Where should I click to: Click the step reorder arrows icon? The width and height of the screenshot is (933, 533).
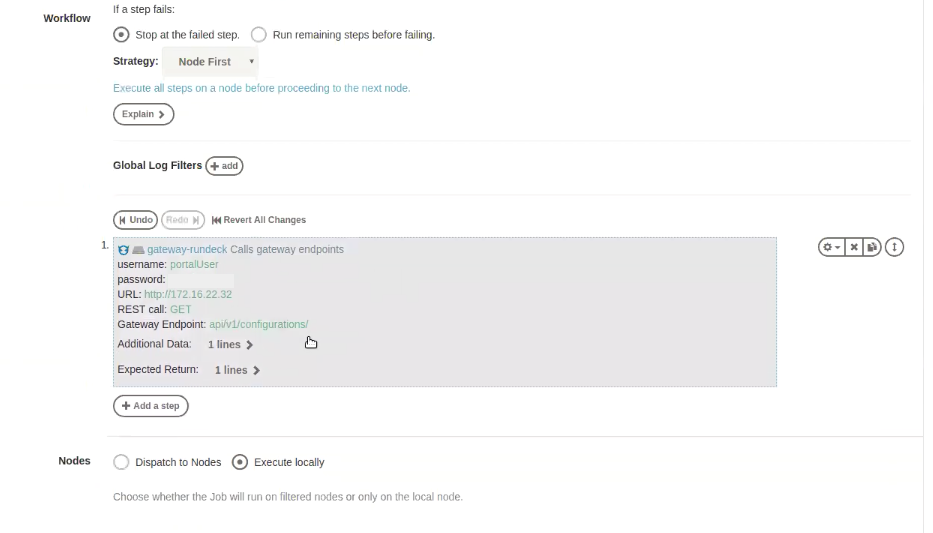click(894, 247)
